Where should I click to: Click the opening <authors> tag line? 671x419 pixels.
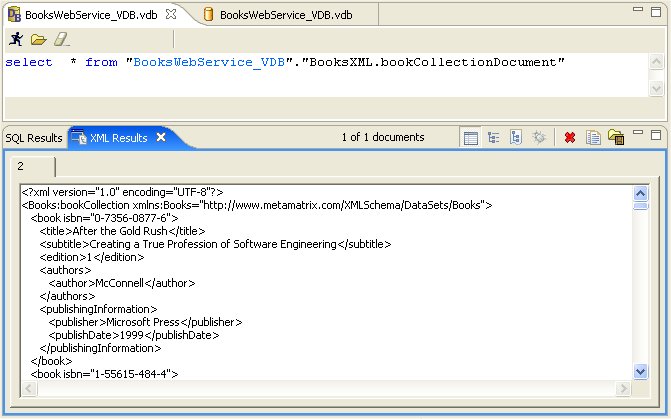[x=65, y=270]
